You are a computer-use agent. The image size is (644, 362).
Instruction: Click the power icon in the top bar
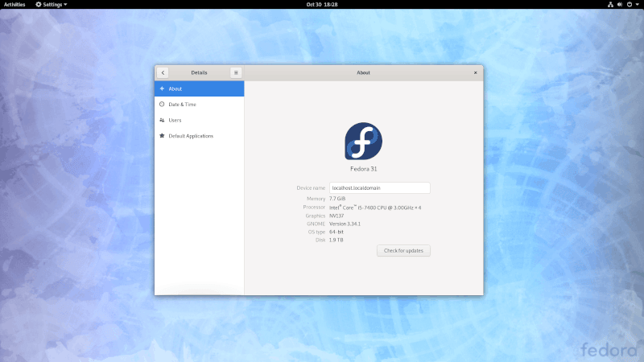[x=630, y=4]
